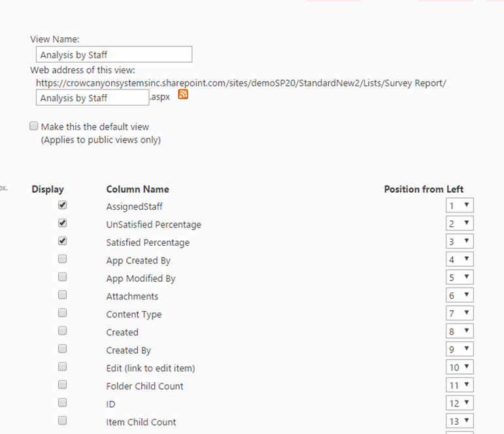The image size is (504, 434).
Task: Uncheck UnSatisfied Percentage display checkbox
Action: coord(63,223)
